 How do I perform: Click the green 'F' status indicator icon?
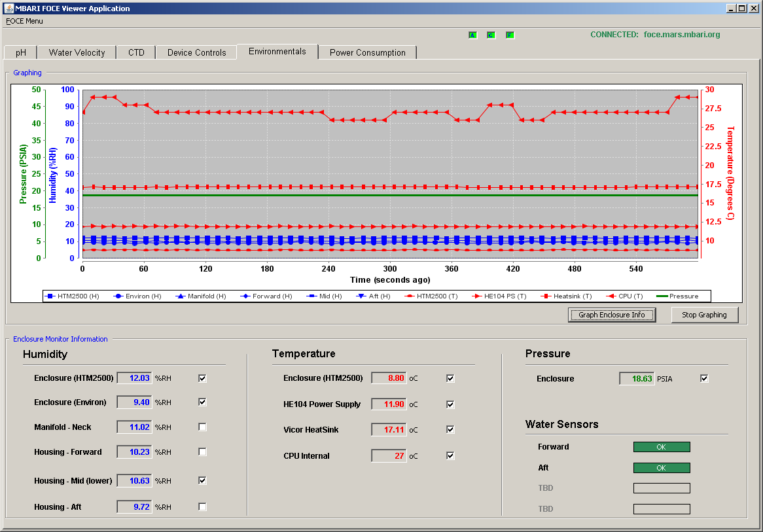[510, 35]
